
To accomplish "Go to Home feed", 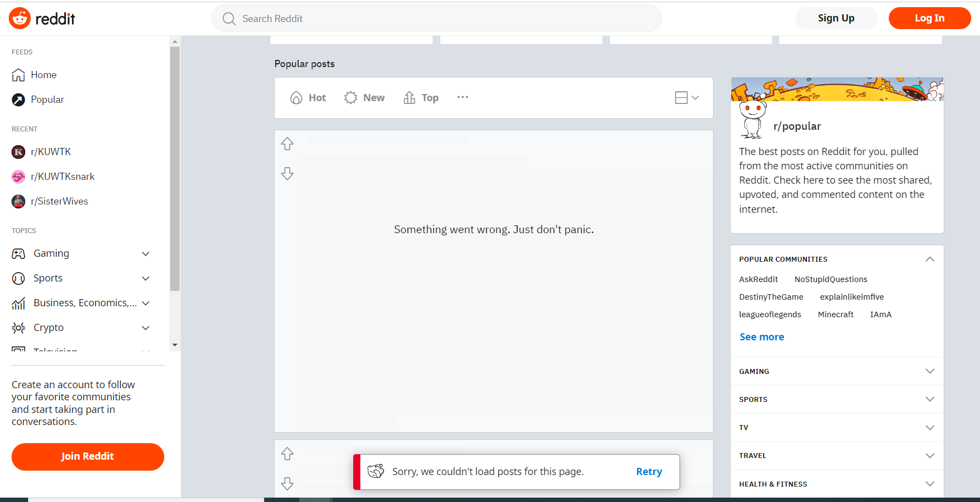I will [x=44, y=75].
